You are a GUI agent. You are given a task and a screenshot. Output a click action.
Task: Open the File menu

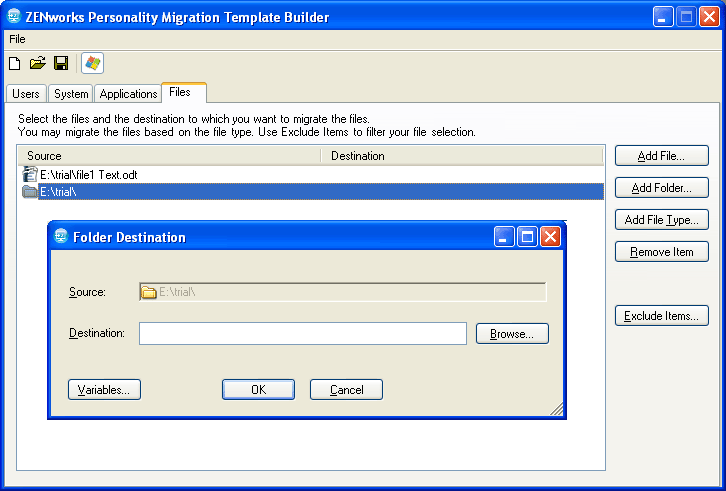point(17,39)
